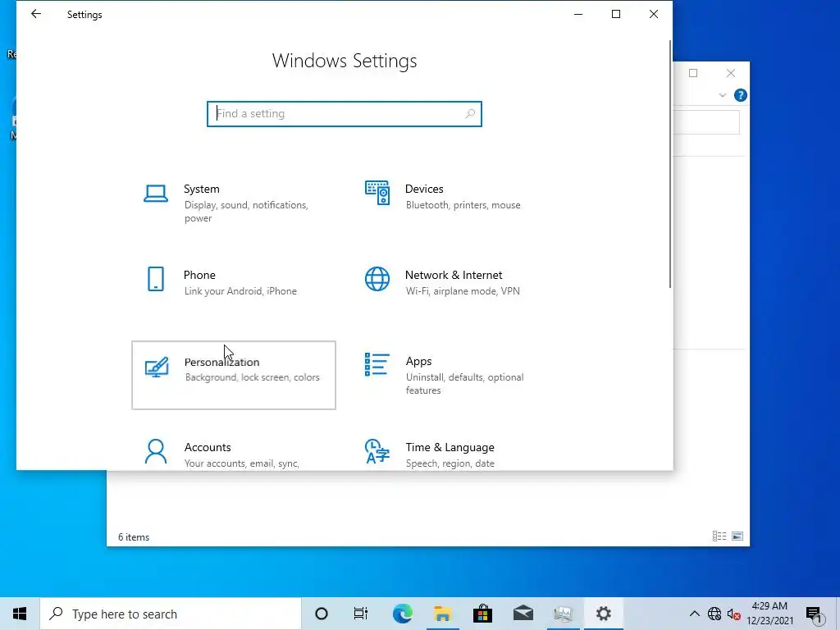Open the Accounts title

tap(208, 447)
